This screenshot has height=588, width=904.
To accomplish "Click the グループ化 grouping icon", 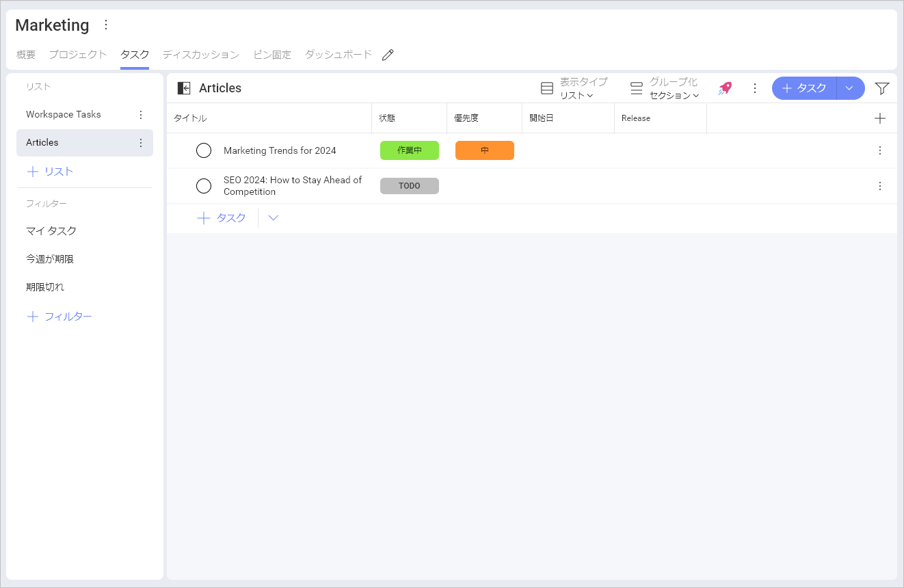I will tap(637, 88).
